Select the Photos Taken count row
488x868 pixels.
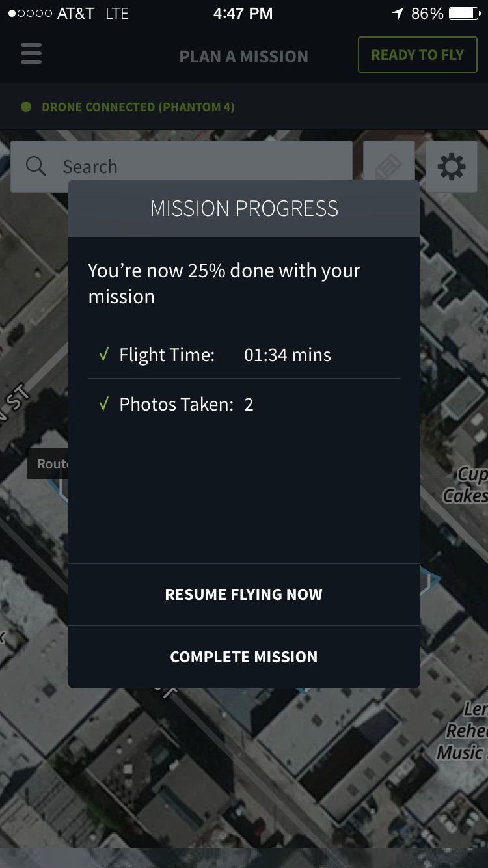coord(244,404)
